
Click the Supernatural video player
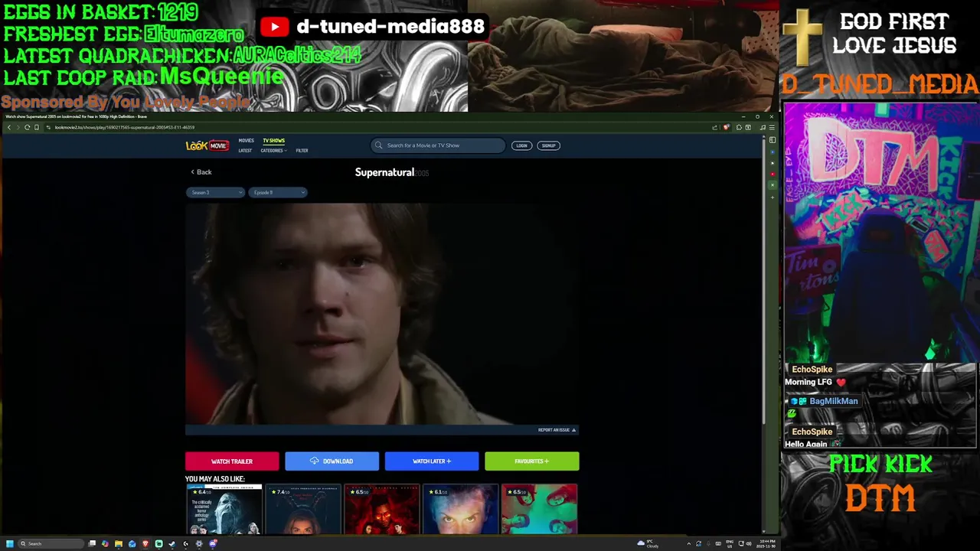tap(381, 314)
